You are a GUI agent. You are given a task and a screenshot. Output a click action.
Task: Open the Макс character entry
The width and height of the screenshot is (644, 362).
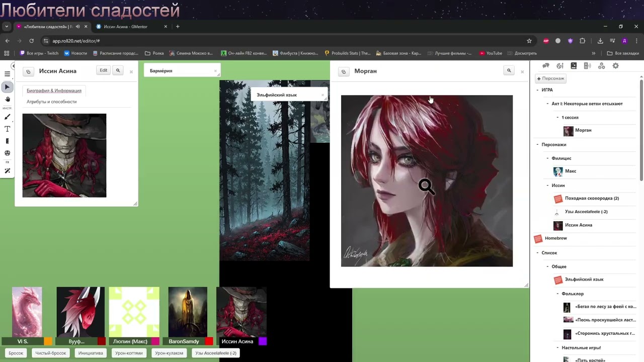[571, 171]
